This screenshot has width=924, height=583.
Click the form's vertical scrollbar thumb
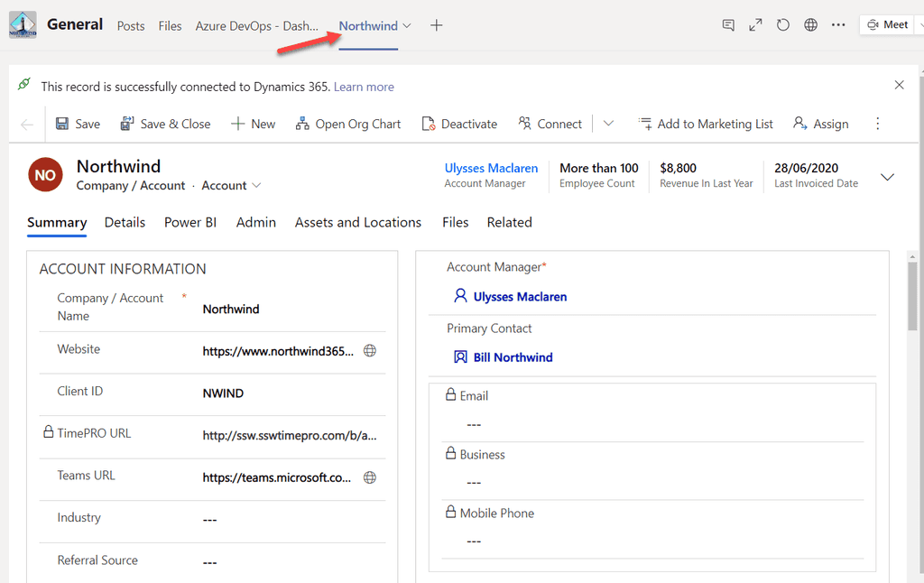tap(912, 297)
